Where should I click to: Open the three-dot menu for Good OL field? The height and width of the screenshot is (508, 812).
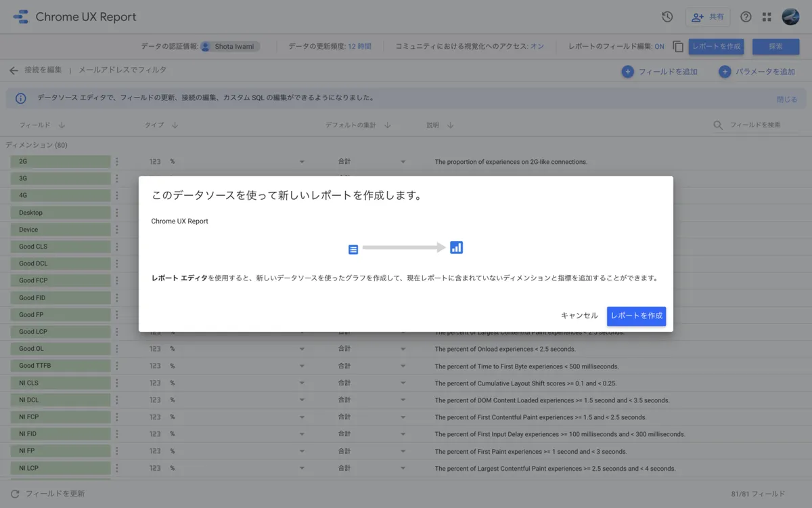tap(117, 349)
